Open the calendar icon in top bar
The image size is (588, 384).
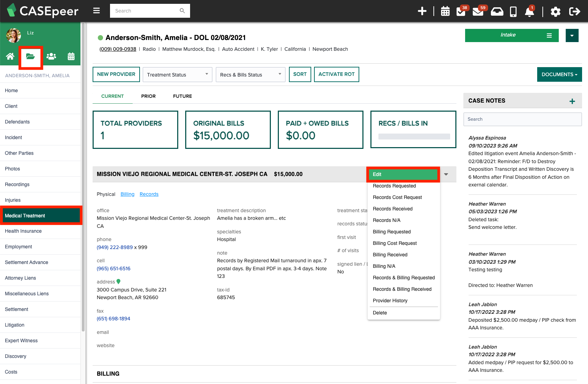[x=445, y=11]
